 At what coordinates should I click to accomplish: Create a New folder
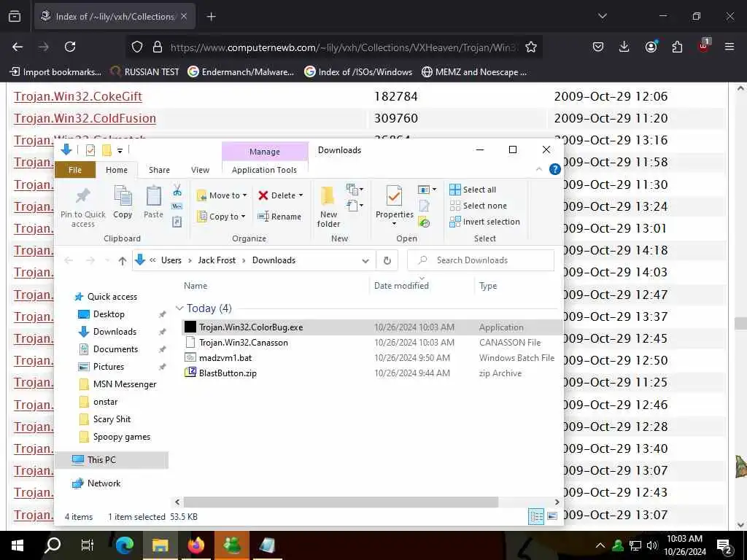click(328, 206)
